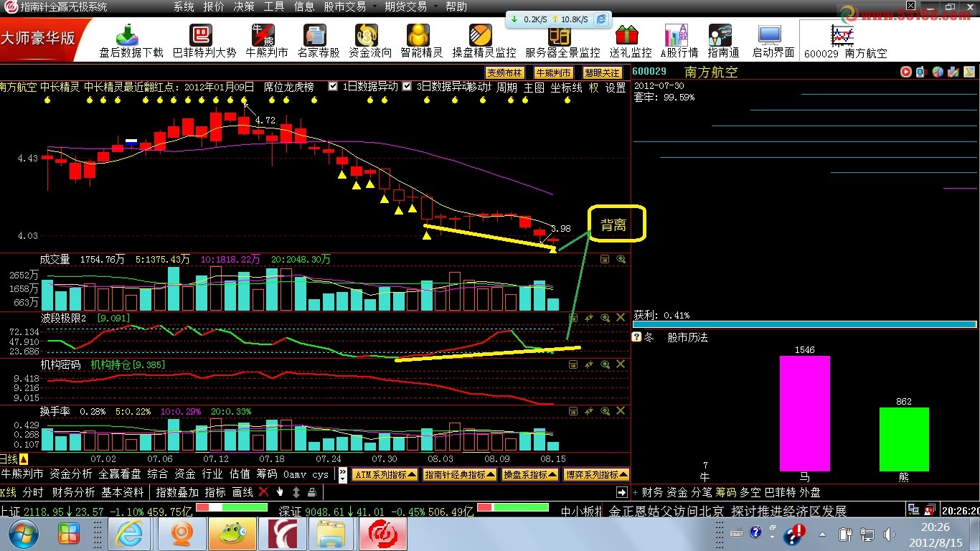Open A股行情 market quotes
The image size is (980, 551).
coord(679,41)
